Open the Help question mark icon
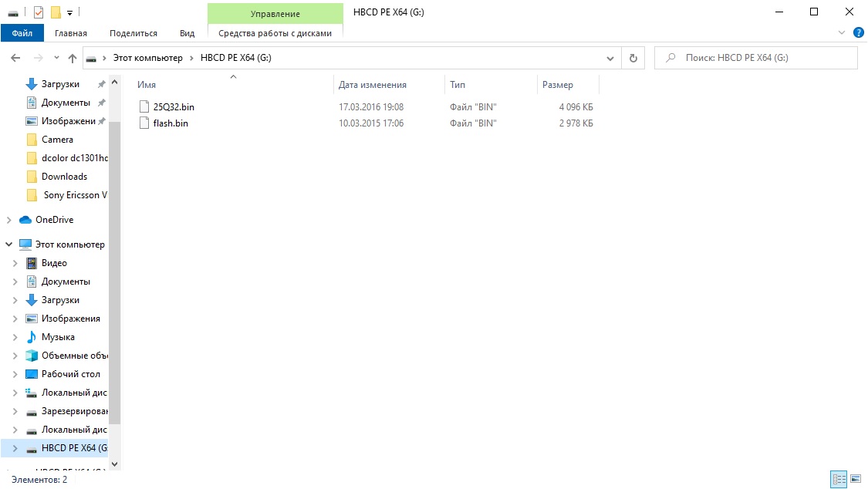 858,33
